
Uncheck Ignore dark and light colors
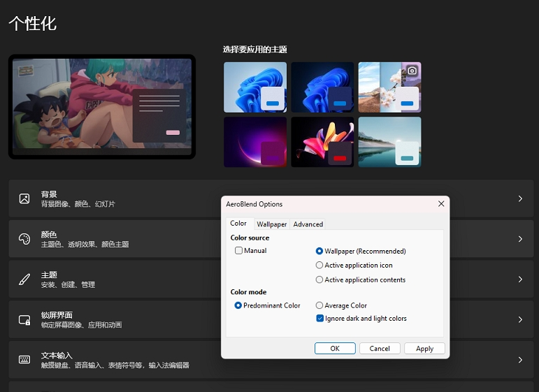tap(319, 319)
